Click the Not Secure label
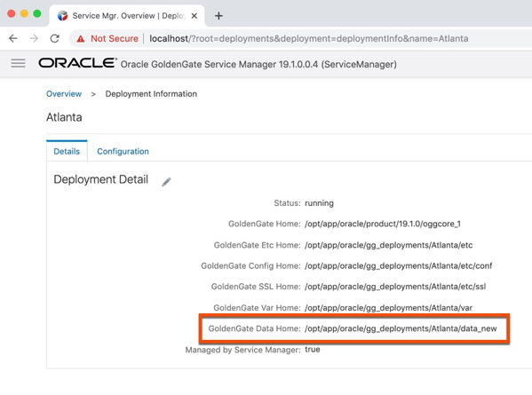Screen dimensions: 532x395 point(115,39)
